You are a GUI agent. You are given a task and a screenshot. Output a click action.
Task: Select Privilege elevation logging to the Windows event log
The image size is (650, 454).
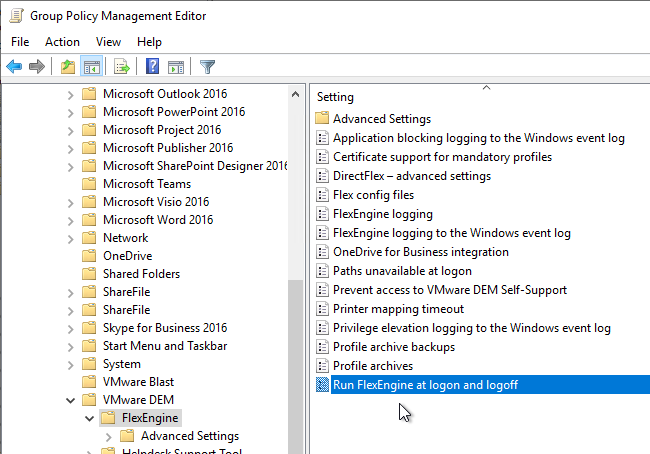pos(472,328)
